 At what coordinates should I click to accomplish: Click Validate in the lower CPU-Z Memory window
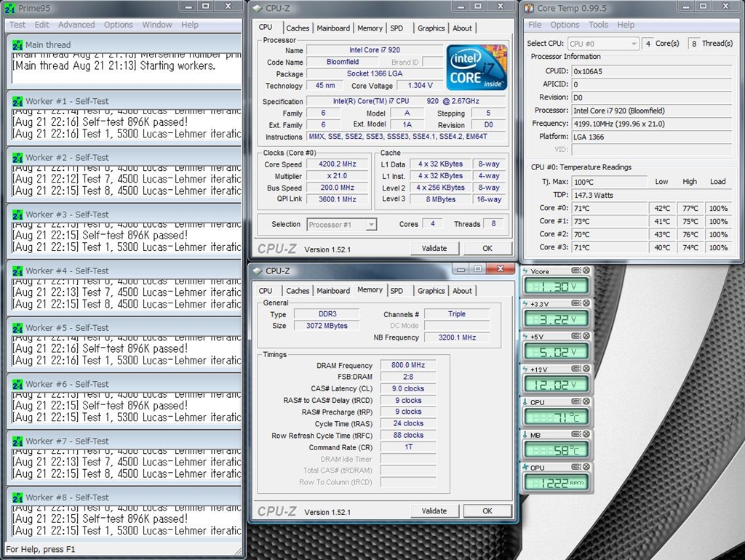coord(434,511)
